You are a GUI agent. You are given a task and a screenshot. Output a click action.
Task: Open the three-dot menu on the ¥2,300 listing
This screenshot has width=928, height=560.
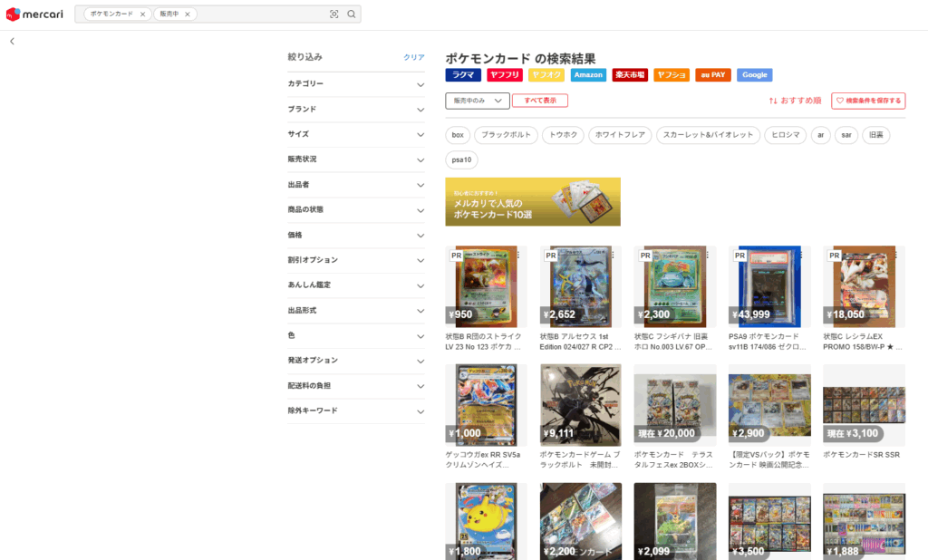tap(707, 256)
